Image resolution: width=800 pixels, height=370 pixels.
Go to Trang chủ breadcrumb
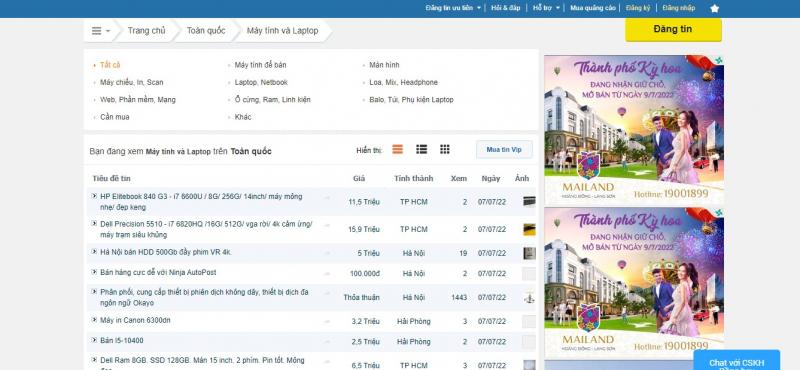tap(146, 31)
